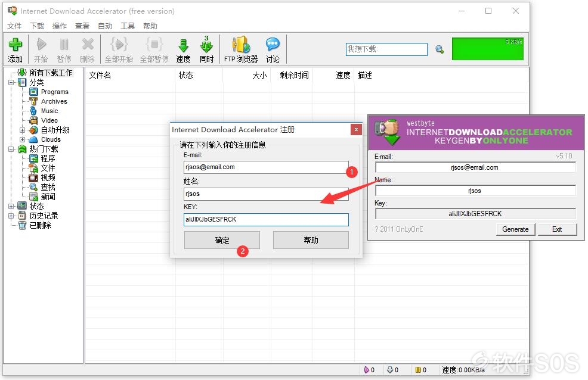Select the 自动升级 tree item
588x380 pixels.
(55, 130)
